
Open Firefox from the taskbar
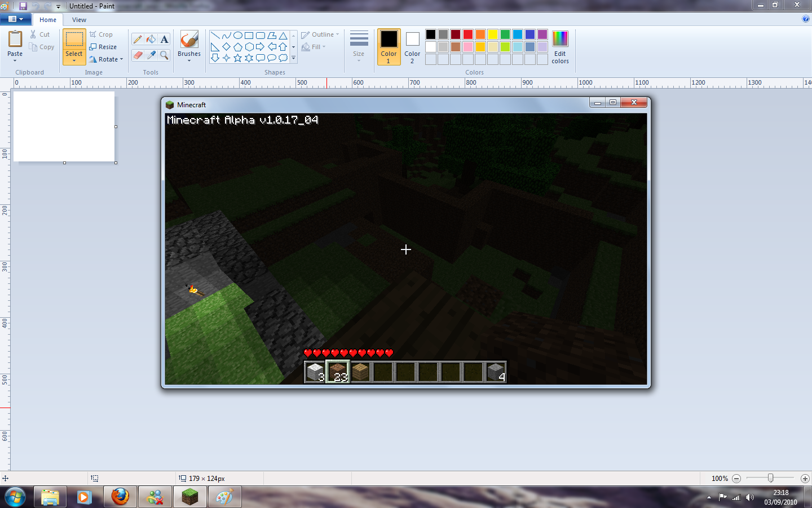tap(120, 497)
